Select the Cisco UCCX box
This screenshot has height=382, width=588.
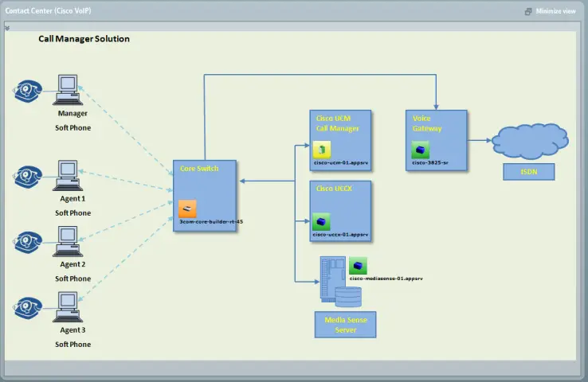click(340, 211)
